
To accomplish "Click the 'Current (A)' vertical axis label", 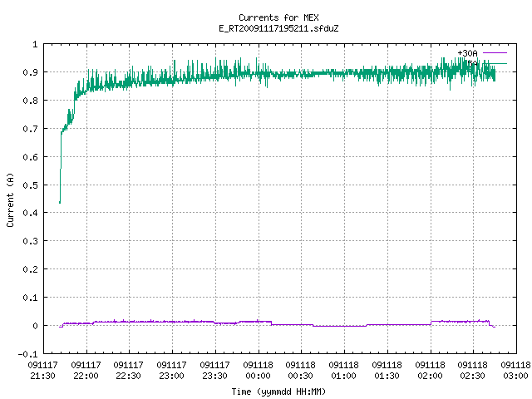I will [10, 200].
